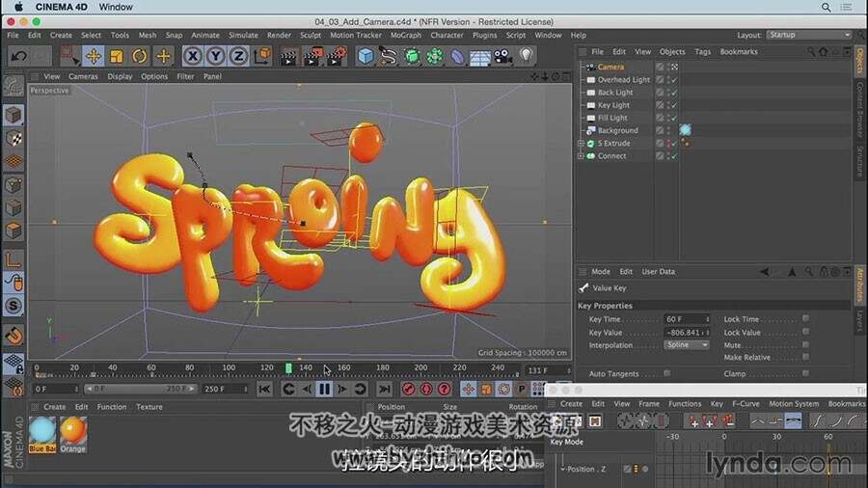This screenshot has height=488, width=868.
Task: Activate the Rotate tool
Action: pyautogui.click(x=140, y=56)
